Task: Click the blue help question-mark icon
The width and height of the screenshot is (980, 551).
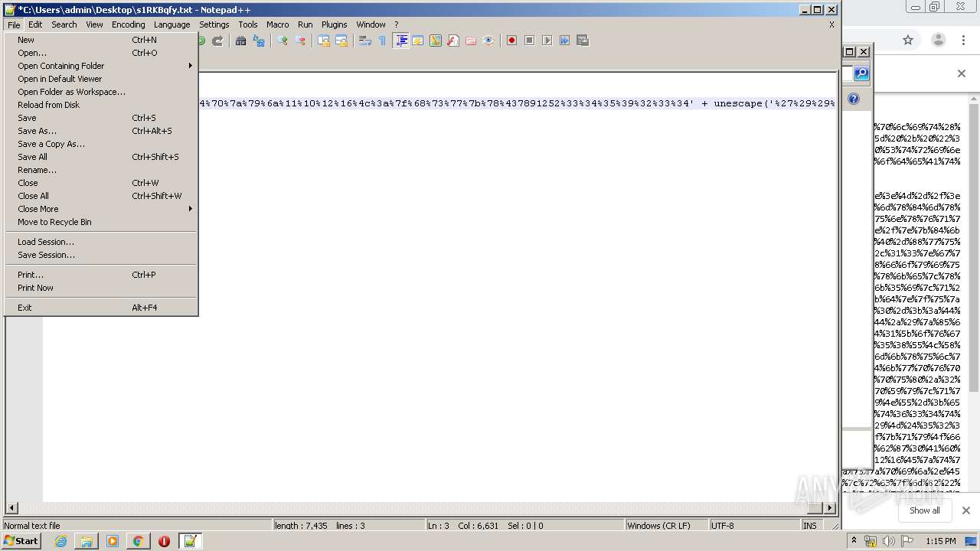Action: tap(854, 99)
